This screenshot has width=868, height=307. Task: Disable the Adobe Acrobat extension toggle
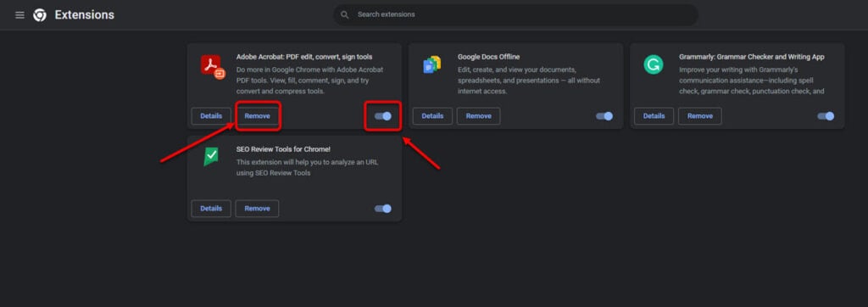point(382,116)
